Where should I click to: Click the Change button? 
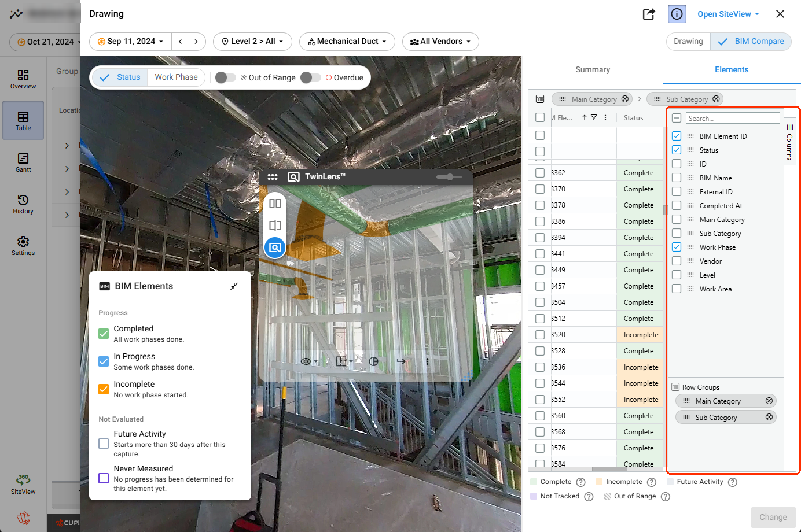point(773,517)
